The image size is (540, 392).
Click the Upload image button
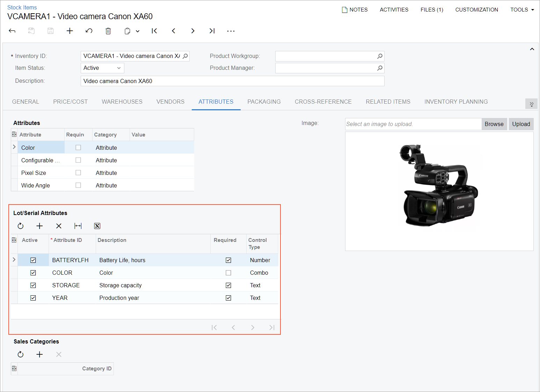tap(521, 124)
